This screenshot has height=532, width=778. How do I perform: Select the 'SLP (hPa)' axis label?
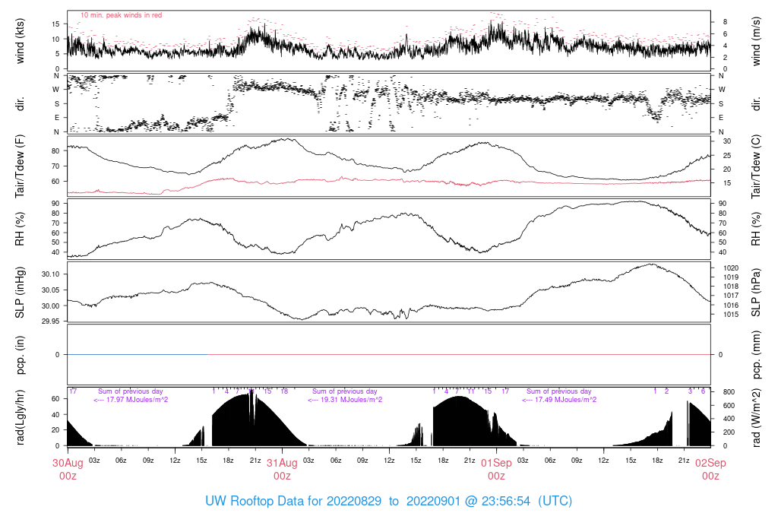(756, 293)
